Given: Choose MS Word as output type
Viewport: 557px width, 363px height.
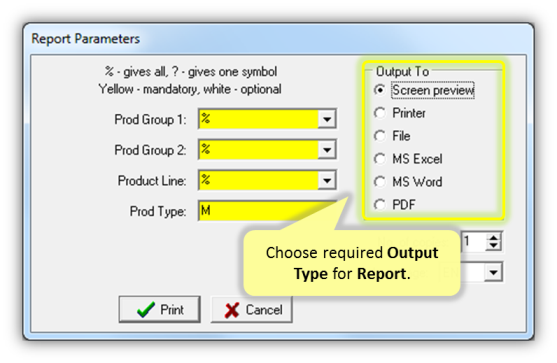Looking at the screenshot, I should tap(380, 182).
